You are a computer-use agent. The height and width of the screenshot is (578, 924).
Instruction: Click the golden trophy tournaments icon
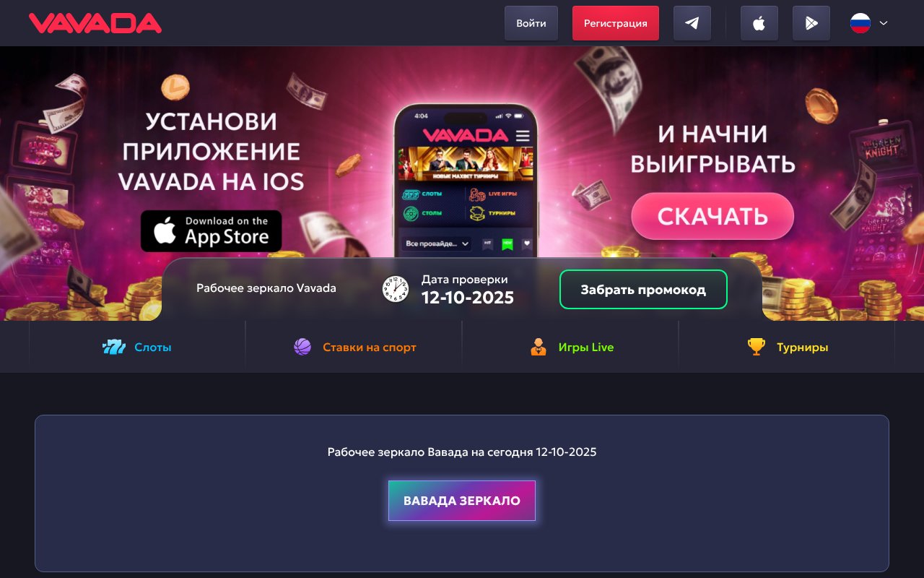(757, 348)
